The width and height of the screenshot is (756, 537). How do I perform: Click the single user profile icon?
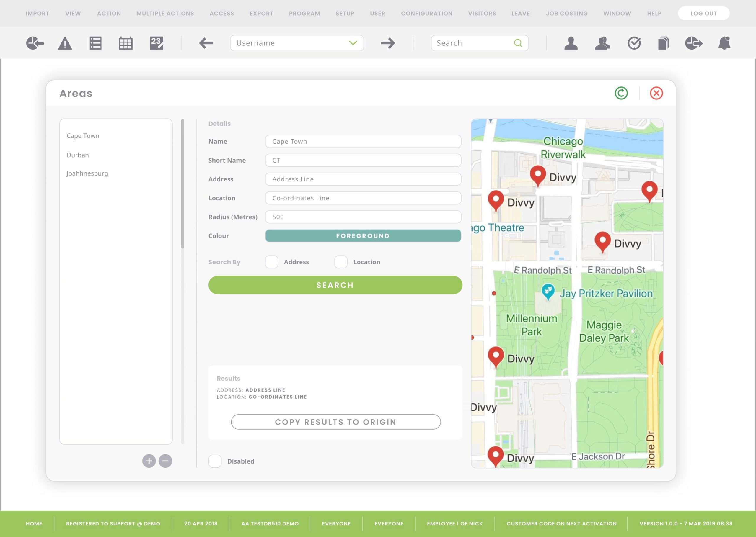[x=571, y=43]
